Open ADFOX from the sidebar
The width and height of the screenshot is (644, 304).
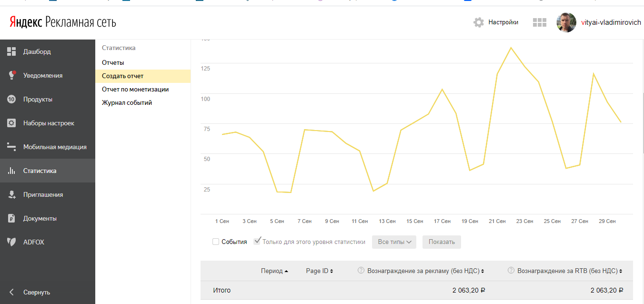point(34,242)
